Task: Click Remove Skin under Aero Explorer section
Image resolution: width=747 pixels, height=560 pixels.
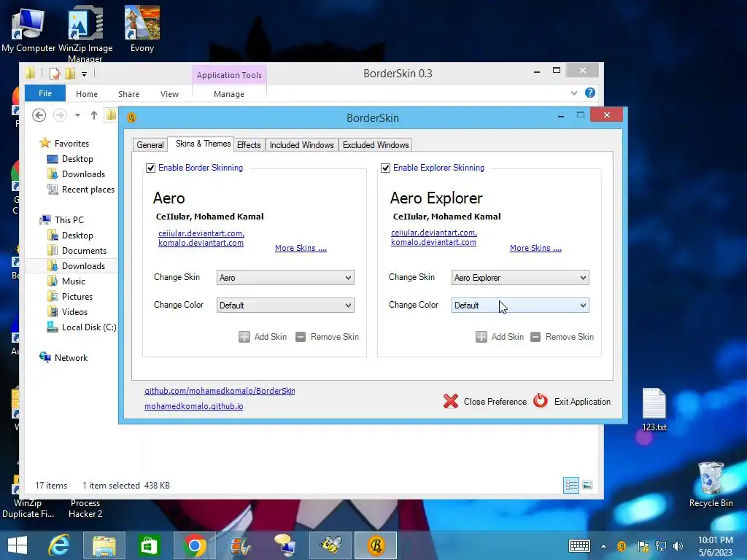Action: point(562,337)
